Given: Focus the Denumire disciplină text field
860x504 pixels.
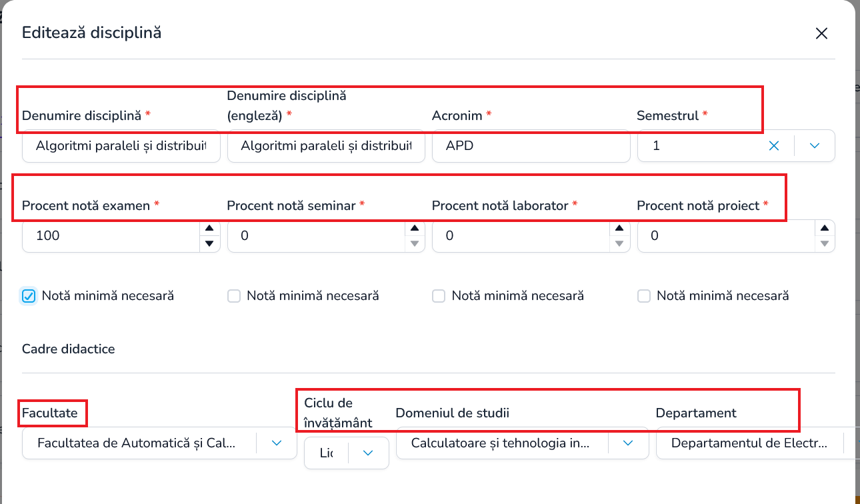Looking at the screenshot, I should pos(121,145).
